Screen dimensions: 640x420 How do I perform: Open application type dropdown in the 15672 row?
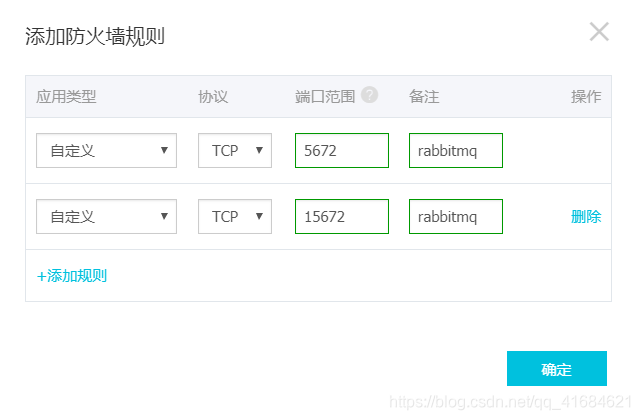point(106,217)
